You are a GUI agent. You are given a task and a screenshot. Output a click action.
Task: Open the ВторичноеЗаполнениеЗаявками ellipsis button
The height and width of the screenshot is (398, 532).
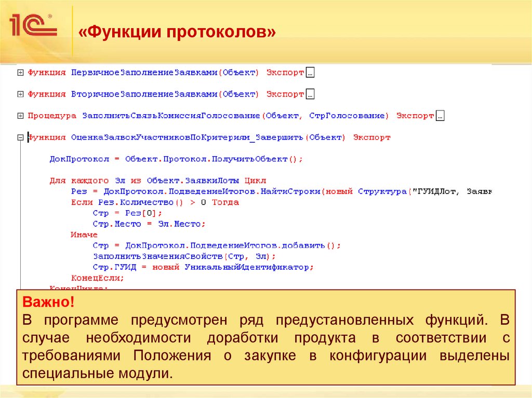(x=310, y=93)
